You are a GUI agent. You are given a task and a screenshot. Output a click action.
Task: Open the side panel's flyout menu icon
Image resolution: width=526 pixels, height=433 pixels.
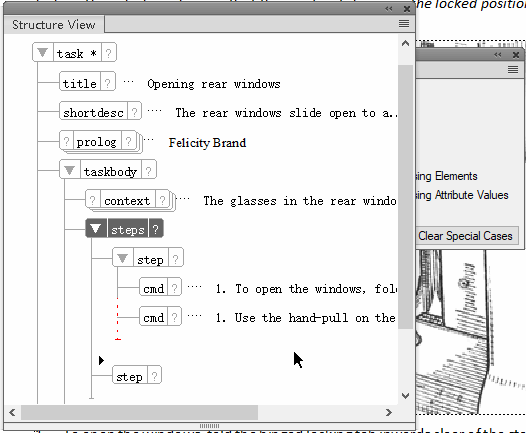513,69
